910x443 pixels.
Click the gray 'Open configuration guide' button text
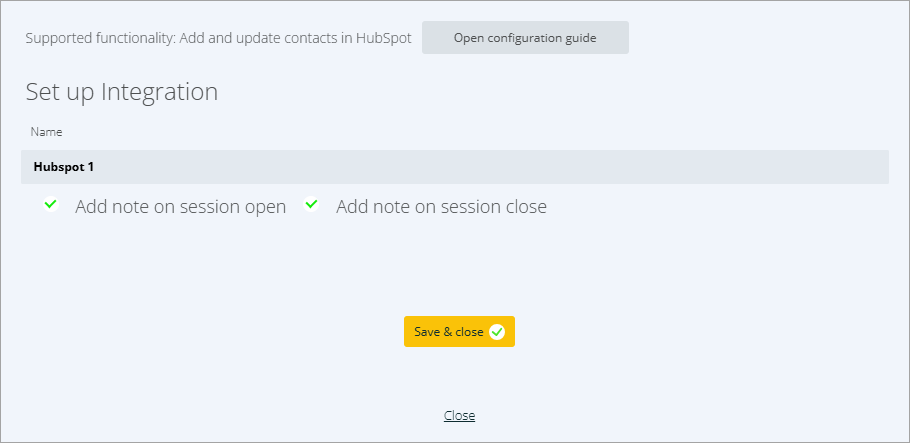(525, 38)
